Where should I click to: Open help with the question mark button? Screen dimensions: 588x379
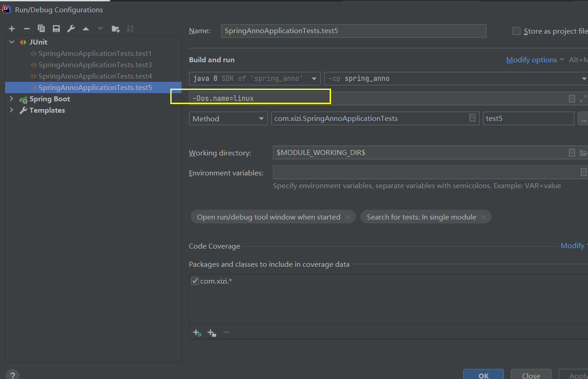(12, 375)
